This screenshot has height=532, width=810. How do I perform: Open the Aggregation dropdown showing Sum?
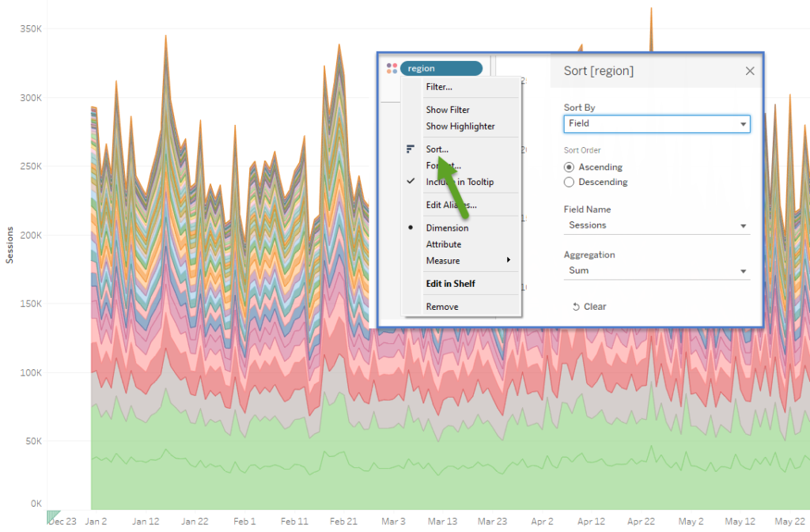(657, 270)
